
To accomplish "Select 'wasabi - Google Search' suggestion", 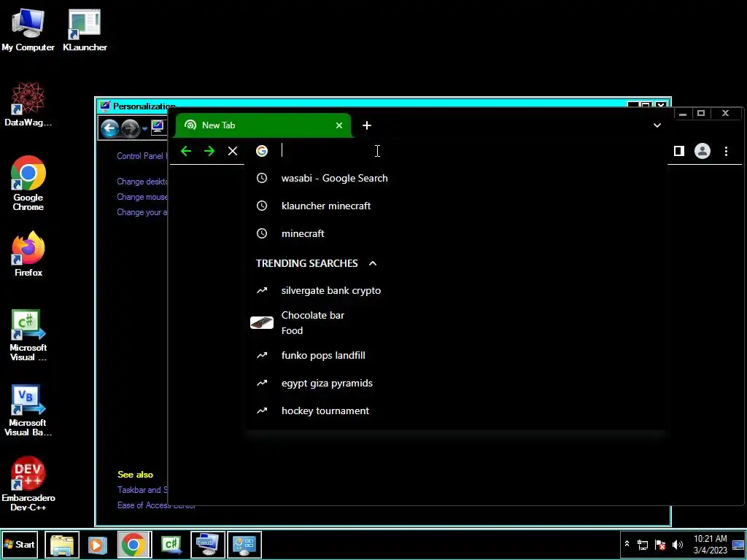I will click(457, 178).
